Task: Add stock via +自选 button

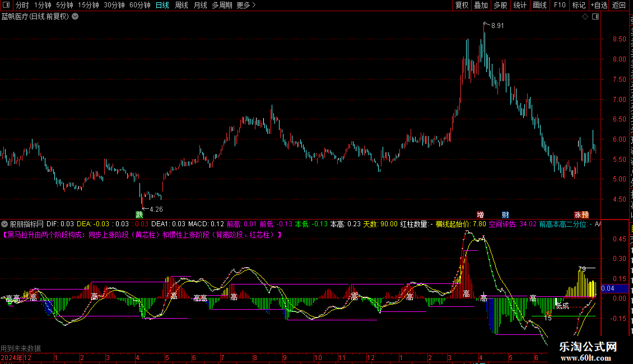Action: coord(599,5)
